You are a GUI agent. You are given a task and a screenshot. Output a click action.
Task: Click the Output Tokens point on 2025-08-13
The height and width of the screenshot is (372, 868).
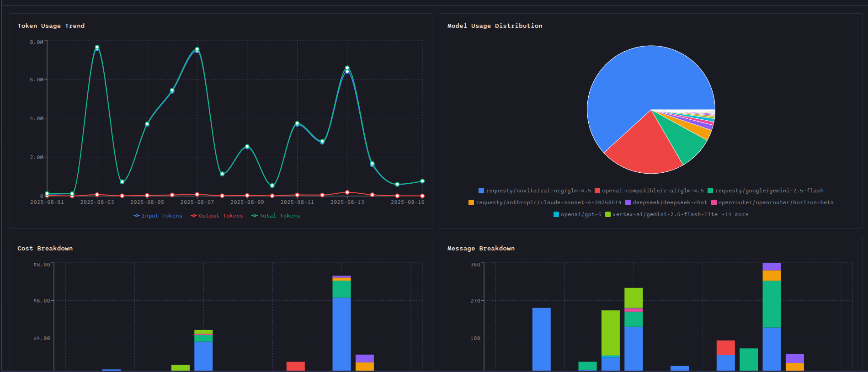click(x=347, y=192)
